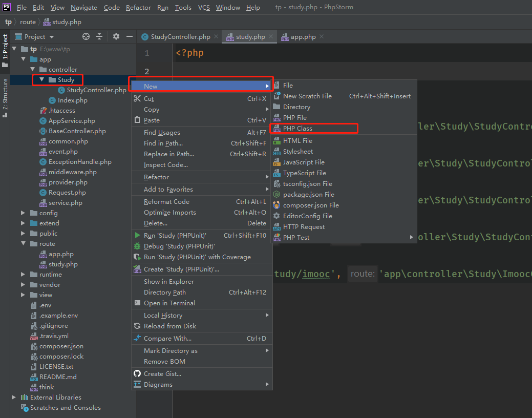Open the Refactor menu in menu bar
532x418 pixels.
(x=138, y=7)
